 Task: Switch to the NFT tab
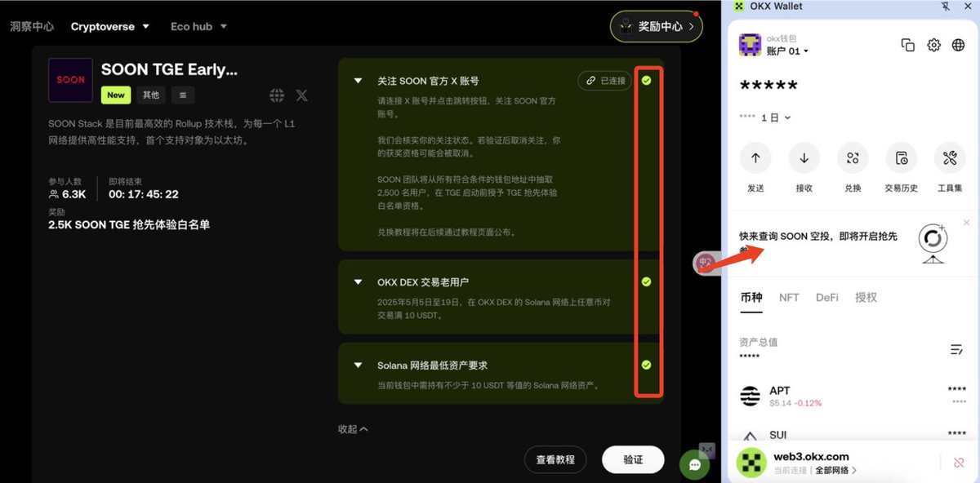(x=789, y=298)
